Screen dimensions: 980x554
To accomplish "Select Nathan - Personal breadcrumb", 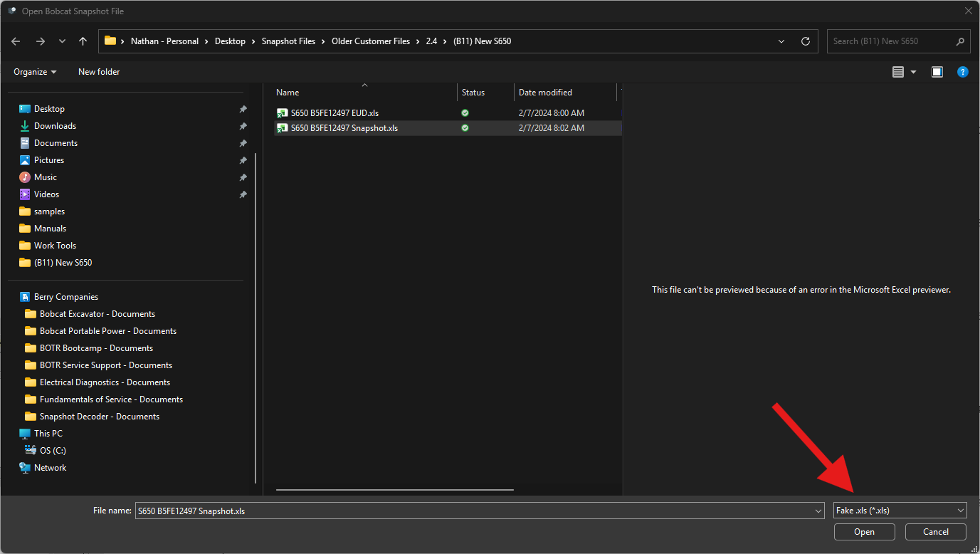I will pyautogui.click(x=164, y=41).
